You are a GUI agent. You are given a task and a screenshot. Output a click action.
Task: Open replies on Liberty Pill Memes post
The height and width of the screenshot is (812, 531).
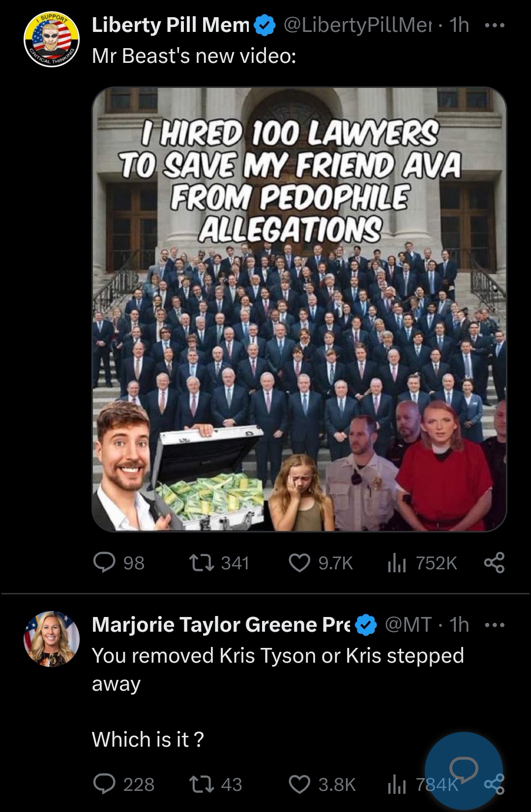click(118, 563)
